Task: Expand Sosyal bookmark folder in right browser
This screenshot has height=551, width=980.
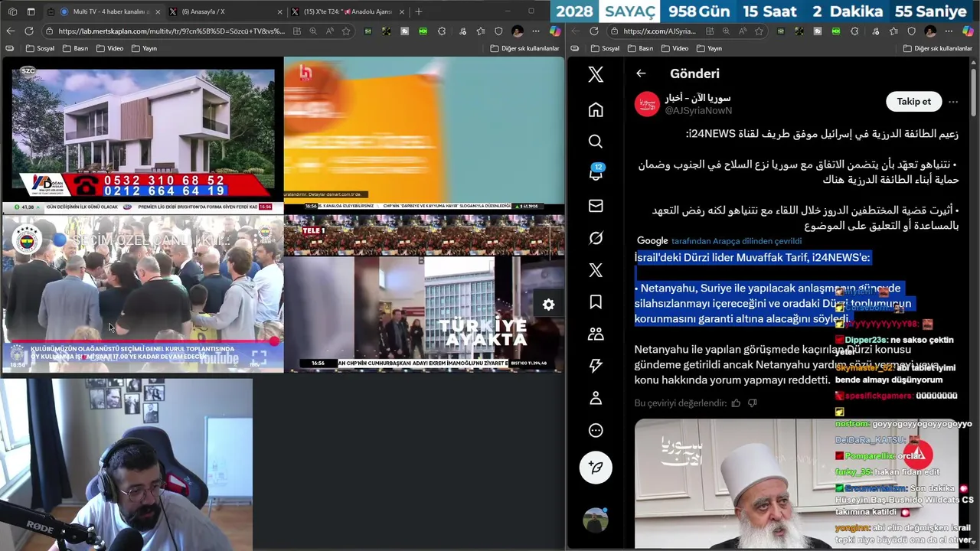Action: tap(605, 48)
